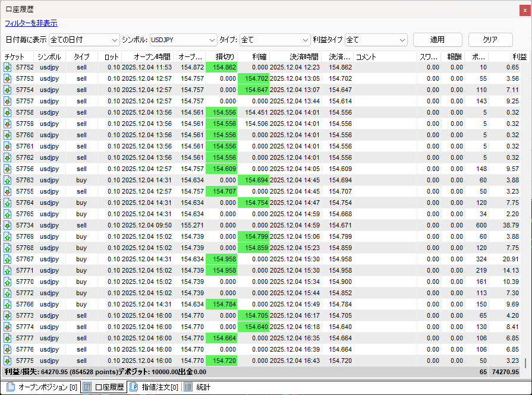
Task: Click the row icon for ticket 57763
Action: tap(8, 181)
